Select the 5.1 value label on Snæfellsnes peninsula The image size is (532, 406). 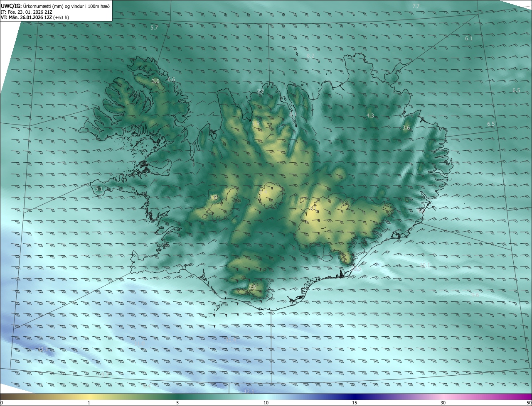click(99, 189)
